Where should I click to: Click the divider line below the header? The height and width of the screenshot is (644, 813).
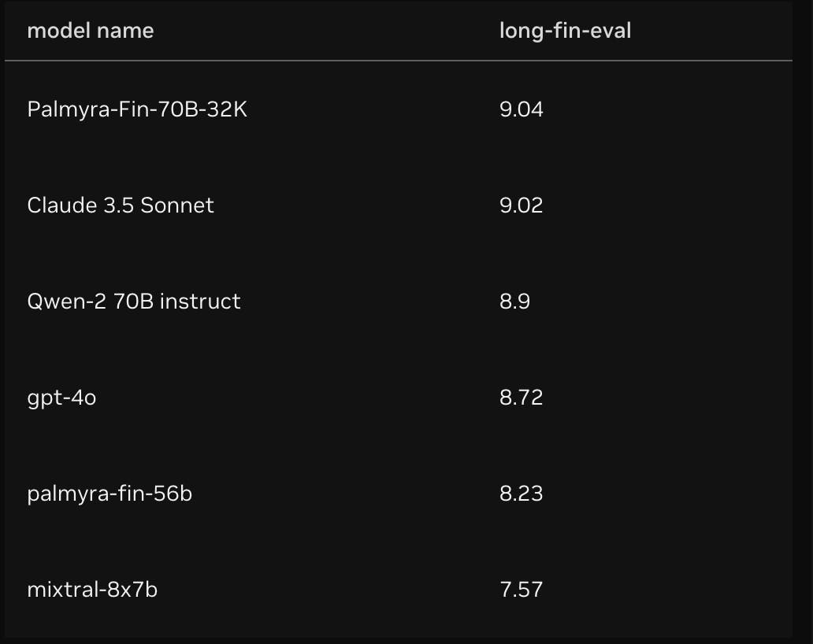point(398,61)
